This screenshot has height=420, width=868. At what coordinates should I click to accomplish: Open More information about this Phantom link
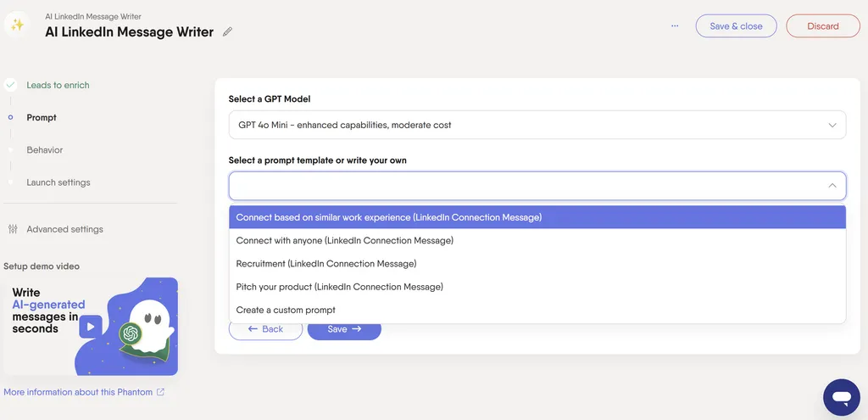(x=78, y=392)
